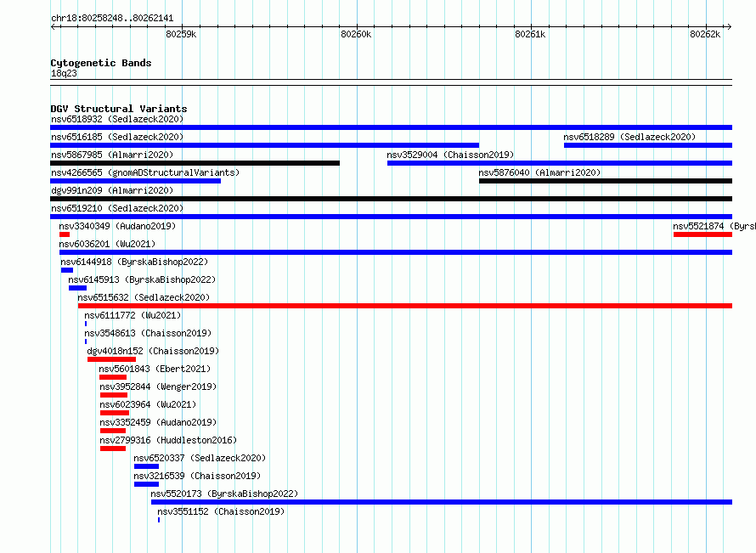Viewport: 756px width, 553px height.
Task: Click the blue bar for nsv6518932
Action: click(x=391, y=127)
